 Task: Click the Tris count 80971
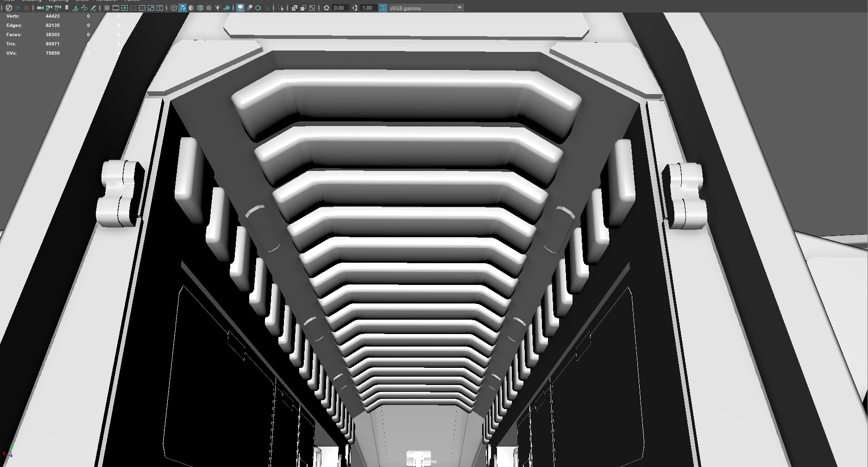click(53, 44)
